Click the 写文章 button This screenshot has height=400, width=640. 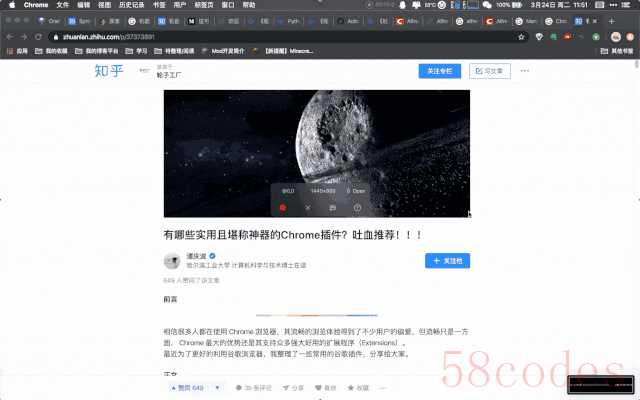(491, 71)
